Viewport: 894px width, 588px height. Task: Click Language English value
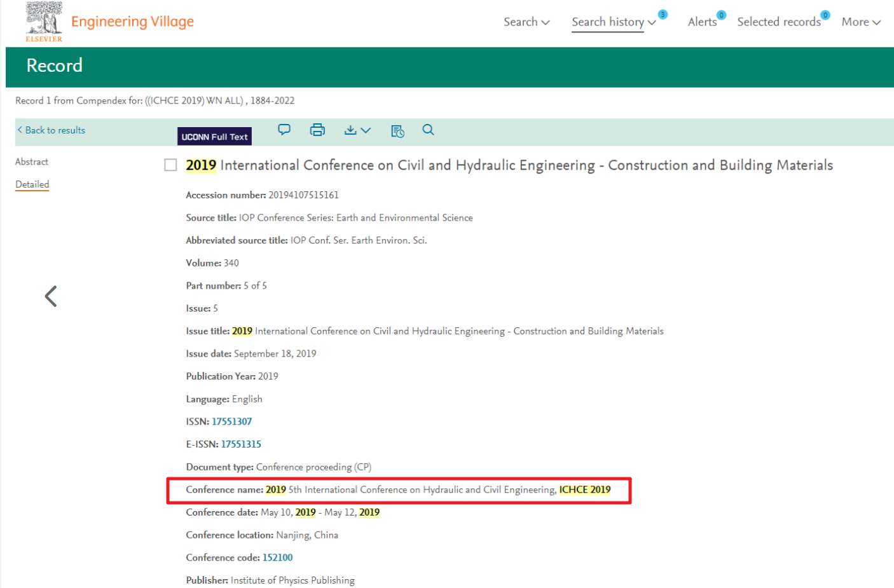click(247, 399)
